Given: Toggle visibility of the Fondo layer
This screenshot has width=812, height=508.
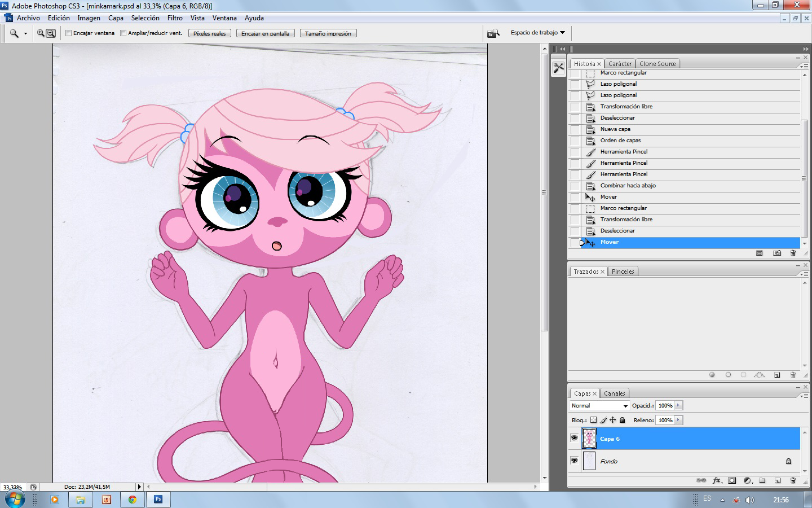Looking at the screenshot, I should pos(574,461).
